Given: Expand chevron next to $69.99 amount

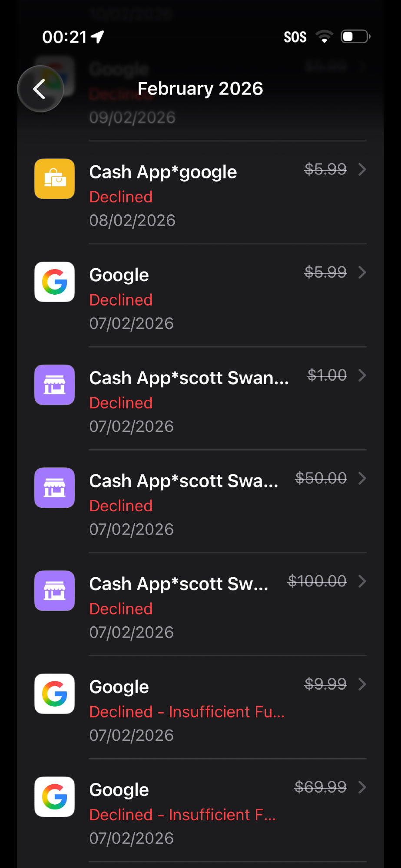Looking at the screenshot, I should click(x=362, y=787).
